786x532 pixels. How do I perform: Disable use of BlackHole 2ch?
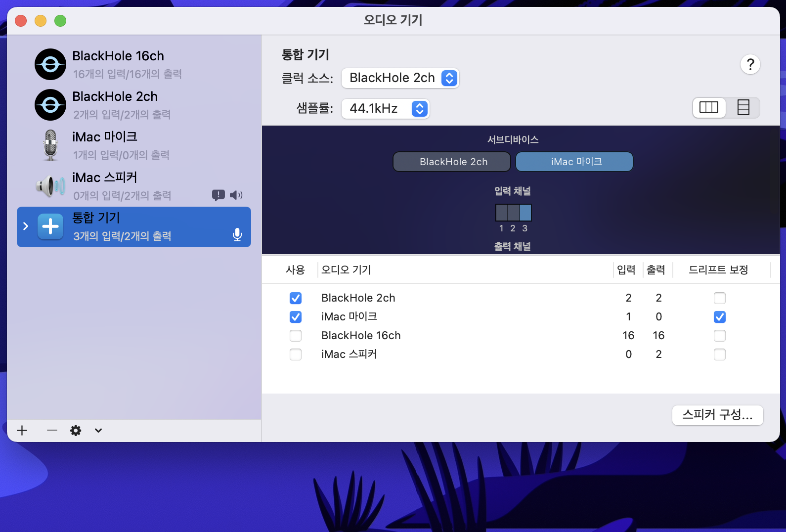coord(296,298)
